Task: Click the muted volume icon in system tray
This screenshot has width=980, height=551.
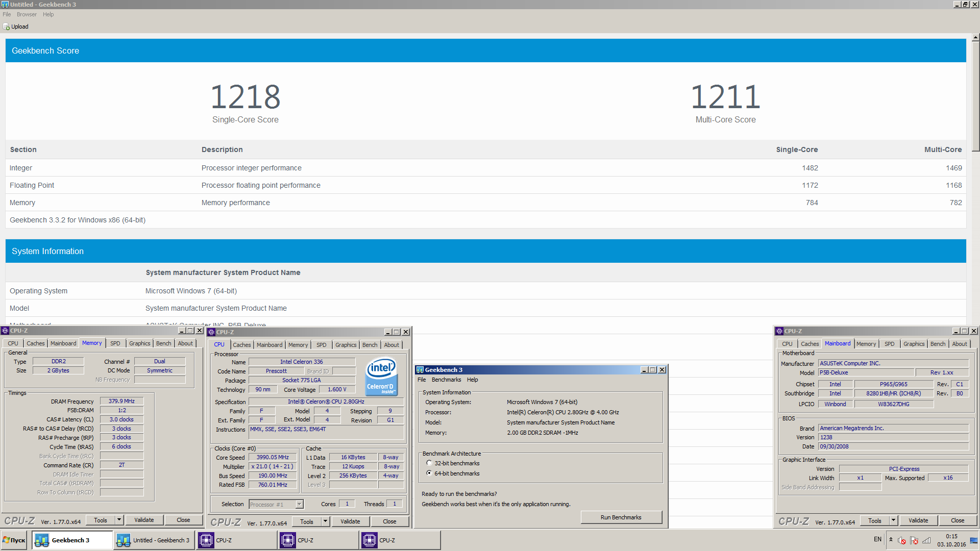Action: point(902,540)
